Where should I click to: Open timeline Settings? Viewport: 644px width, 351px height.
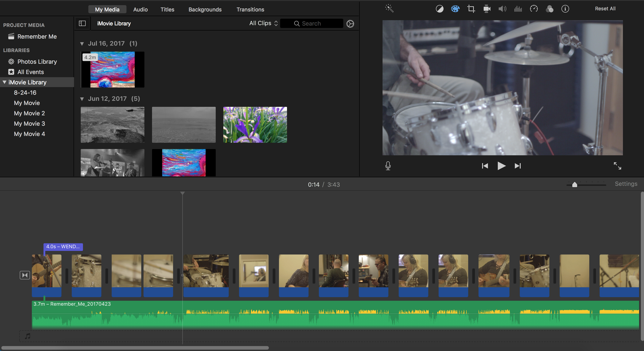pos(626,184)
